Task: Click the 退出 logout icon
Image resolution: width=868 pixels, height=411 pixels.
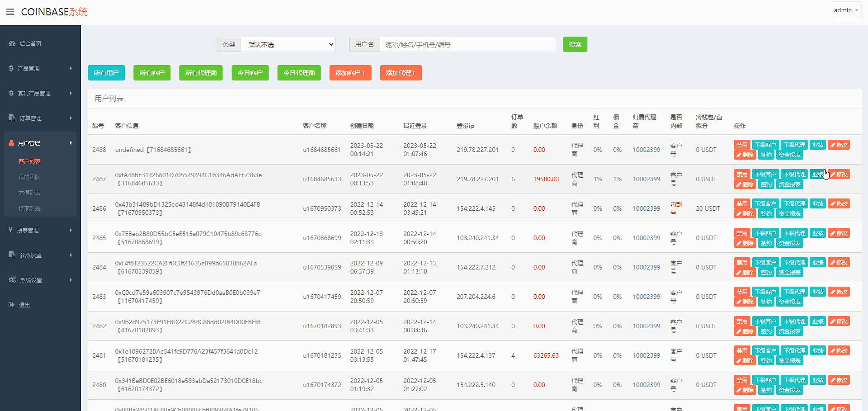Action: click(12, 305)
